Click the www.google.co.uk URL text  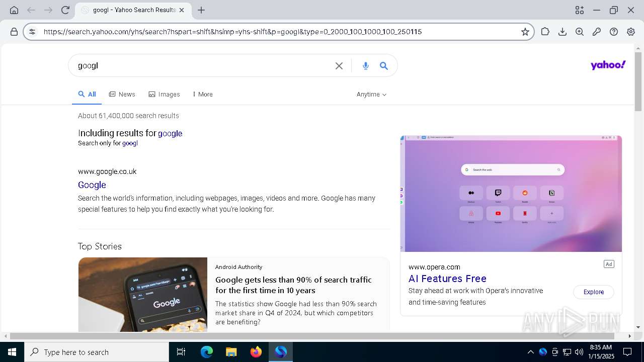pyautogui.click(x=107, y=171)
